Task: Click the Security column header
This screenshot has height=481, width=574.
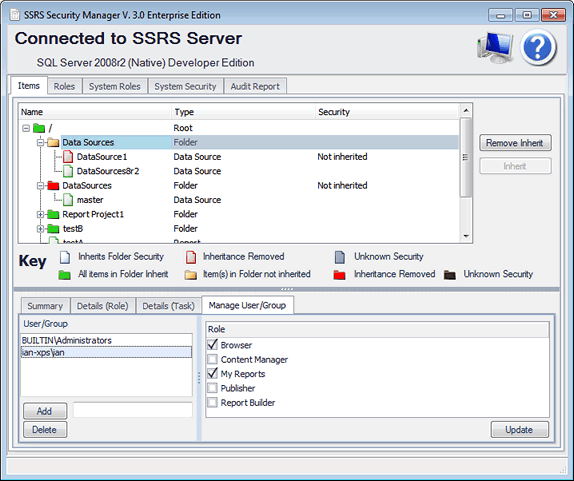Action: coord(387,112)
